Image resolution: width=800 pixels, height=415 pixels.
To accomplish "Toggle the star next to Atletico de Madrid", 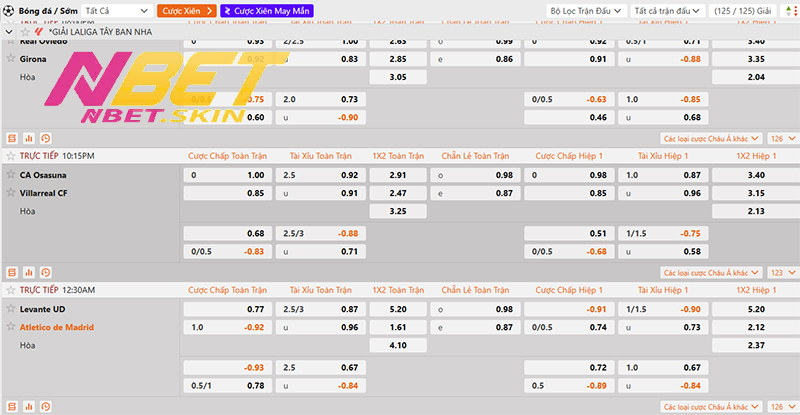I will (x=11, y=326).
